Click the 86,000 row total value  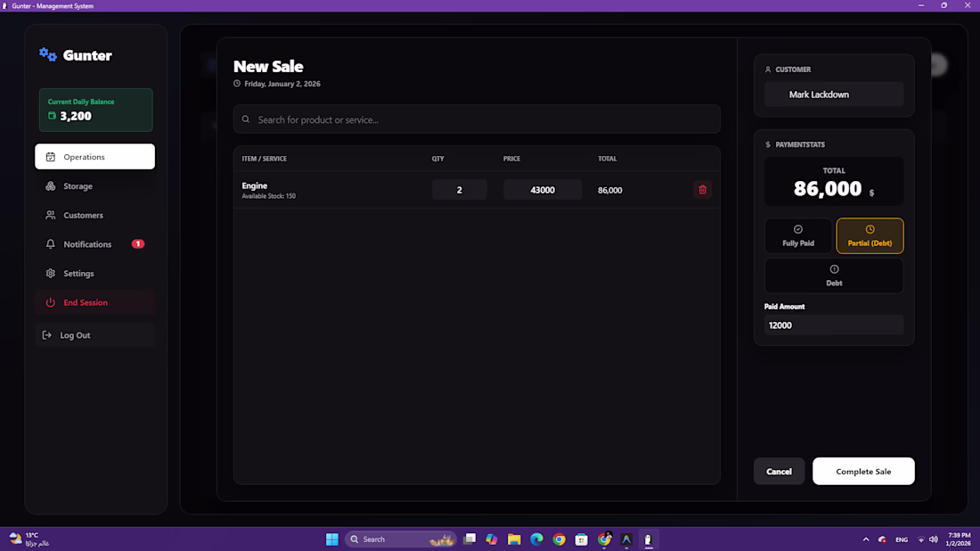coord(610,190)
